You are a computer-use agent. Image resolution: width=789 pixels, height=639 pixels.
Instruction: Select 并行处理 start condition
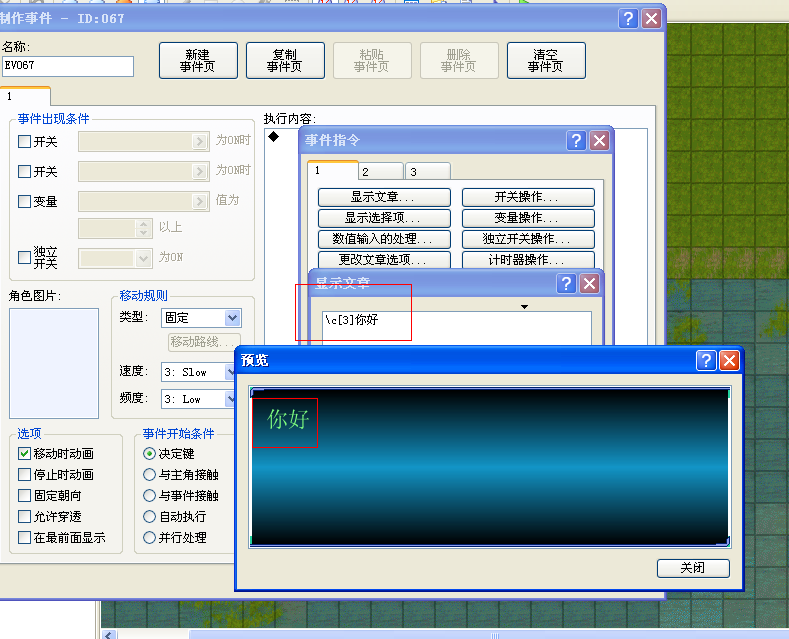point(149,537)
